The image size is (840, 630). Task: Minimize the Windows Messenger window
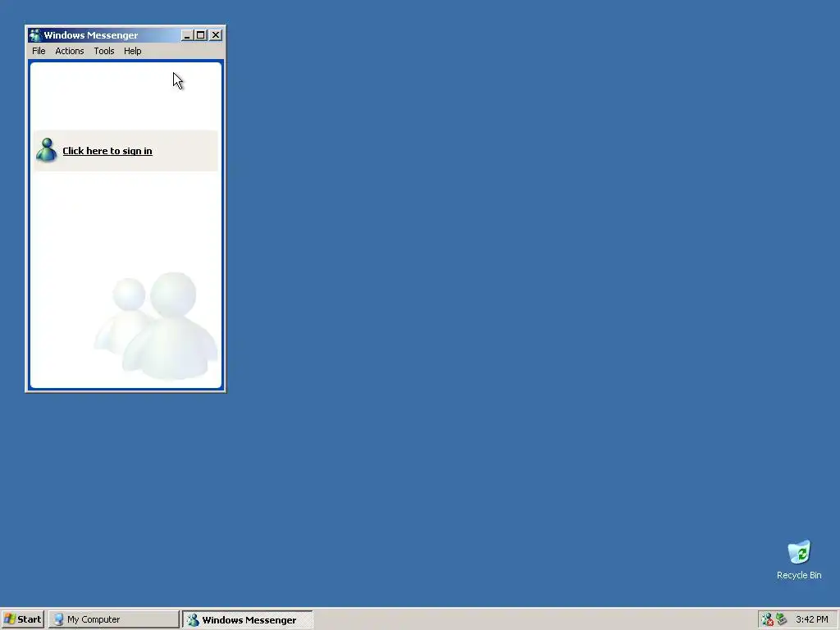click(187, 35)
